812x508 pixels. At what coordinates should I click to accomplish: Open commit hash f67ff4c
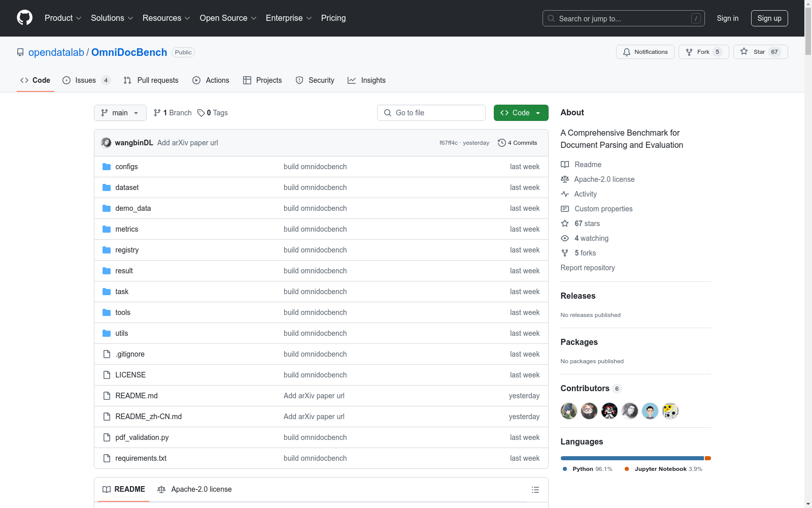click(x=449, y=143)
